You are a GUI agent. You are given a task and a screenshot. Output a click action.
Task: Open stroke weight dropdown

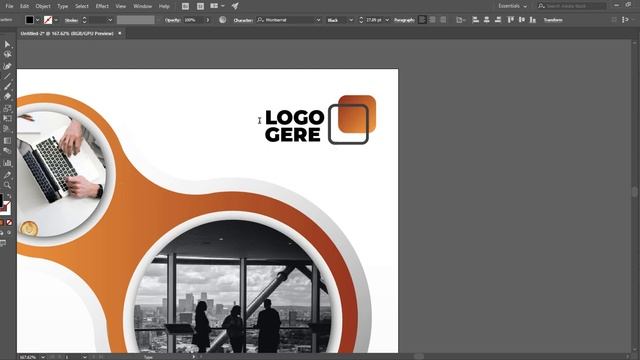click(110, 20)
